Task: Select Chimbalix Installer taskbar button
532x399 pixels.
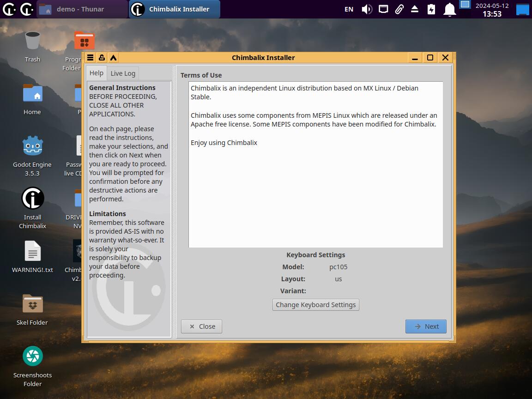Action: pyautogui.click(x=175, y=9)
